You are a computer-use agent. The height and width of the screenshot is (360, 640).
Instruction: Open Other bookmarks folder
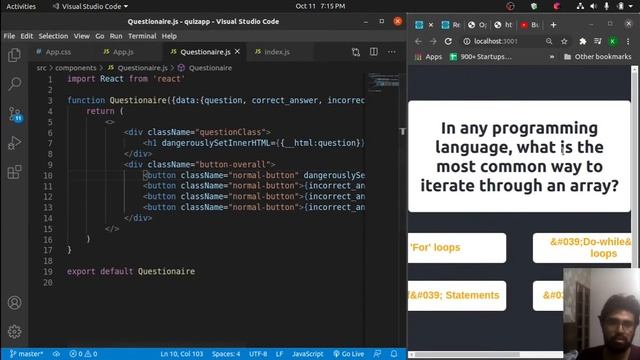point(597,57)
